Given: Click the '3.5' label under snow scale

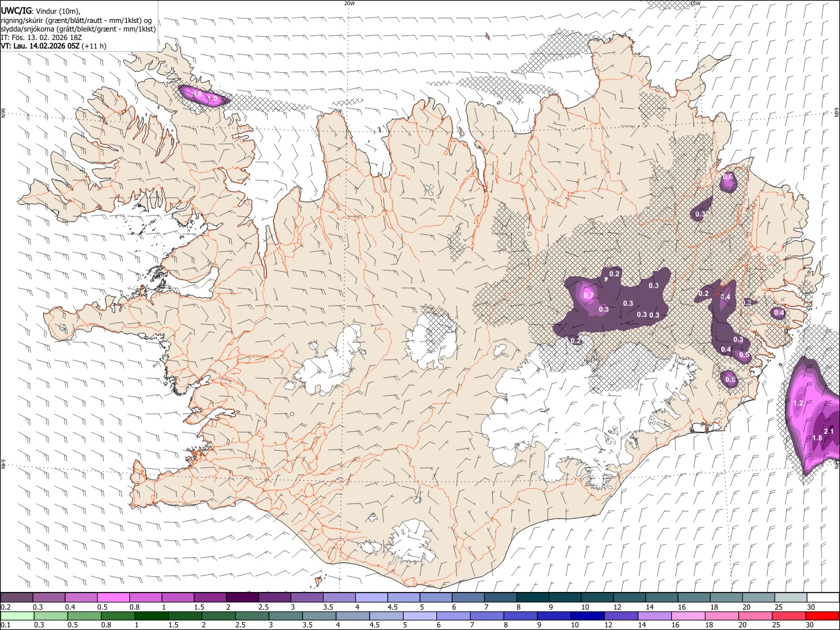Looking at the screenshot, I should 329,607.
